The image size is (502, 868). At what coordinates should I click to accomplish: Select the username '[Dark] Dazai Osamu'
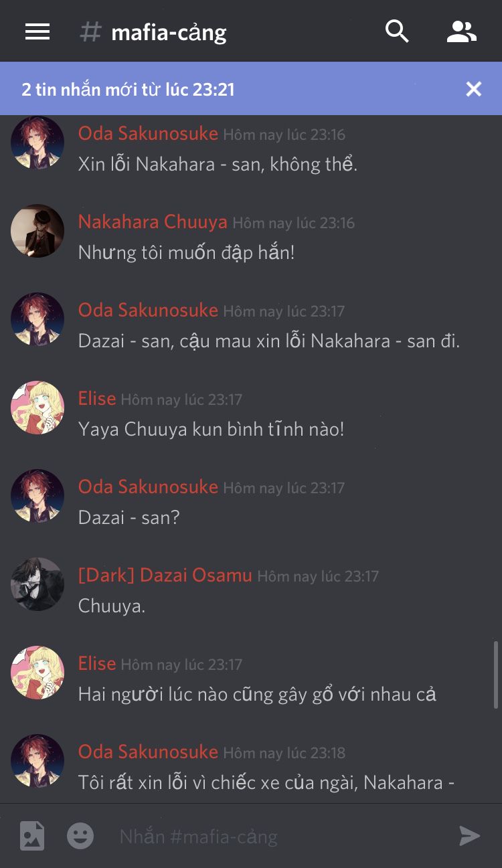click(x=165, y=575)
